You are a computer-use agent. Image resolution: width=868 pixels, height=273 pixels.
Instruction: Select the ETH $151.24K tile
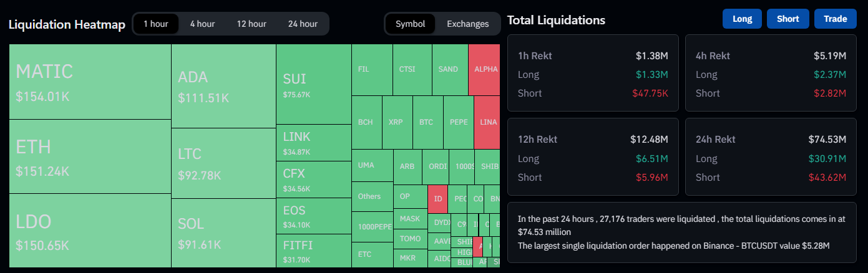click(x=90, y=156)
